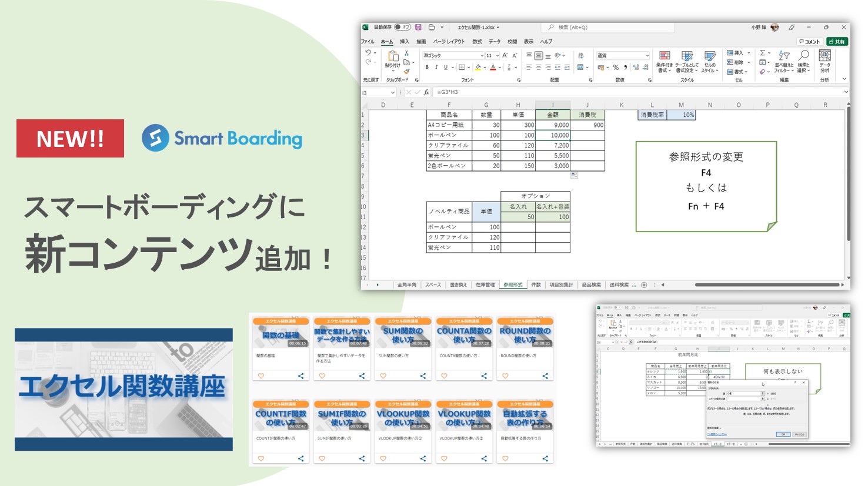Viewport: 868px width, 486px height.
Task: Open the font color dropdown arrow
Action: click(499, 68)
